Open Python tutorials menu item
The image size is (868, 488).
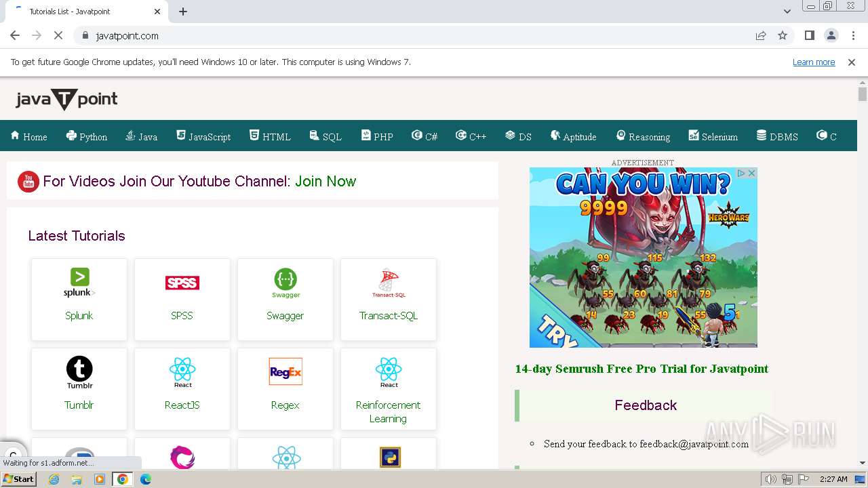coord(86,136)
